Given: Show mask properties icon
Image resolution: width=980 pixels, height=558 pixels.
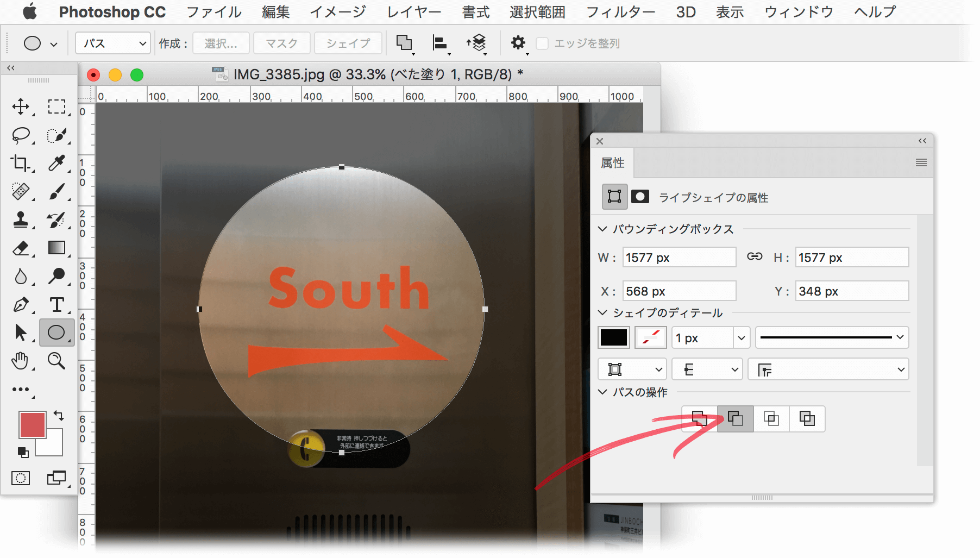Looking at the screenshot, I should [640, 196].
